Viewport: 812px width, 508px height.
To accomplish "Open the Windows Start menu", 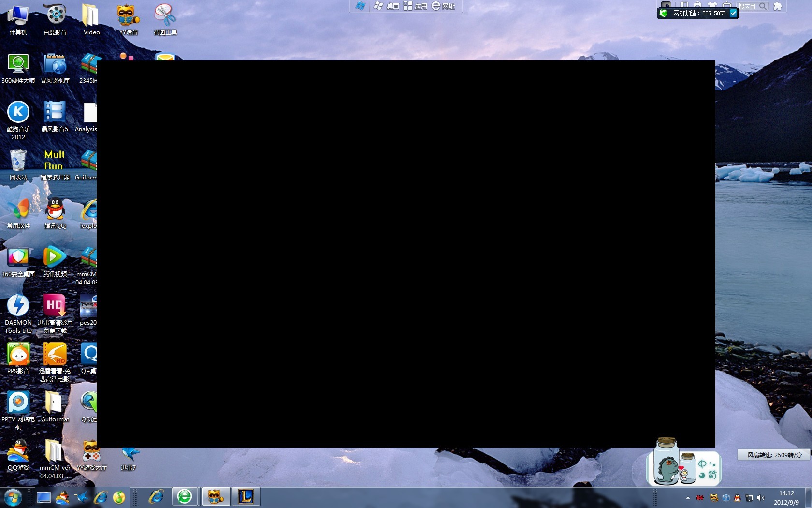I will point(13,497).
